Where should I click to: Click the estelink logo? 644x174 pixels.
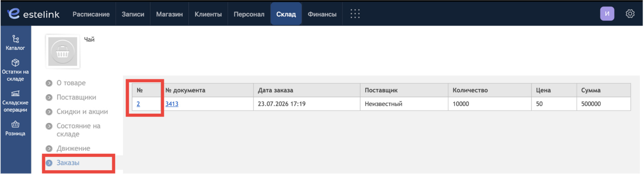[33, 14]
